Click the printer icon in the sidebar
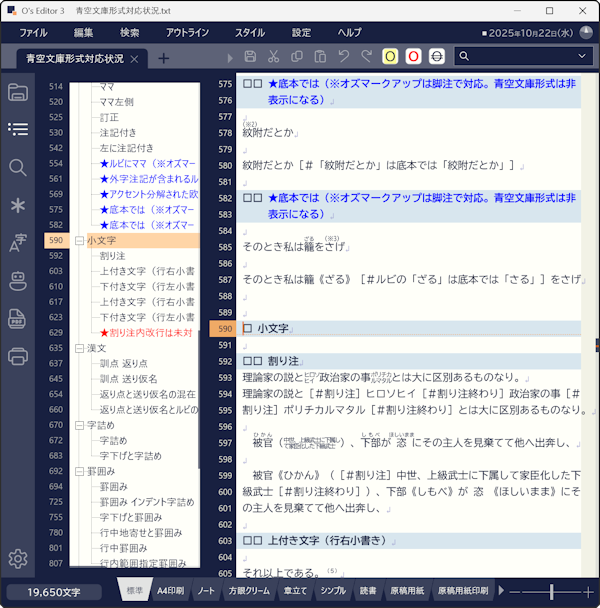The width and height of the screenshot is (600, 608). click(17, 355)
